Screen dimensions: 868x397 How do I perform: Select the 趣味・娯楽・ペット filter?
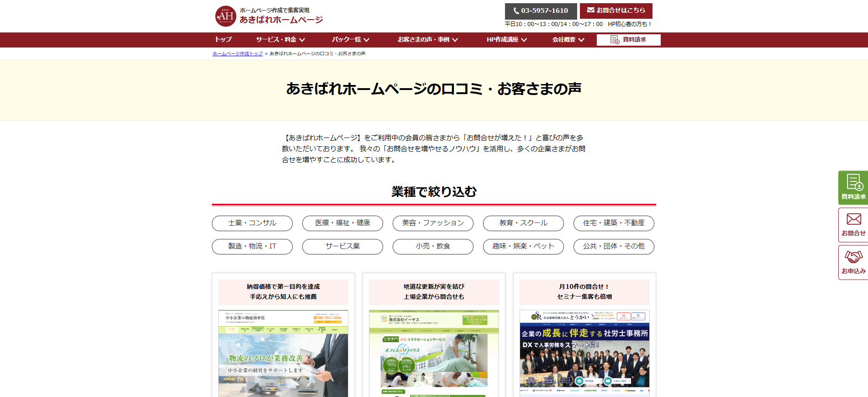523,247
